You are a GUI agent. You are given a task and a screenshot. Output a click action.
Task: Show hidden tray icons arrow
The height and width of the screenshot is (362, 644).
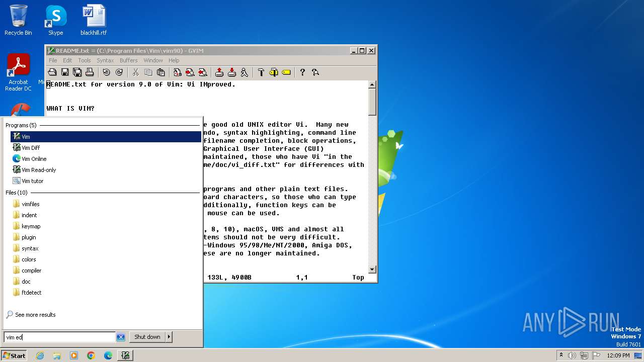click(561, 355)
